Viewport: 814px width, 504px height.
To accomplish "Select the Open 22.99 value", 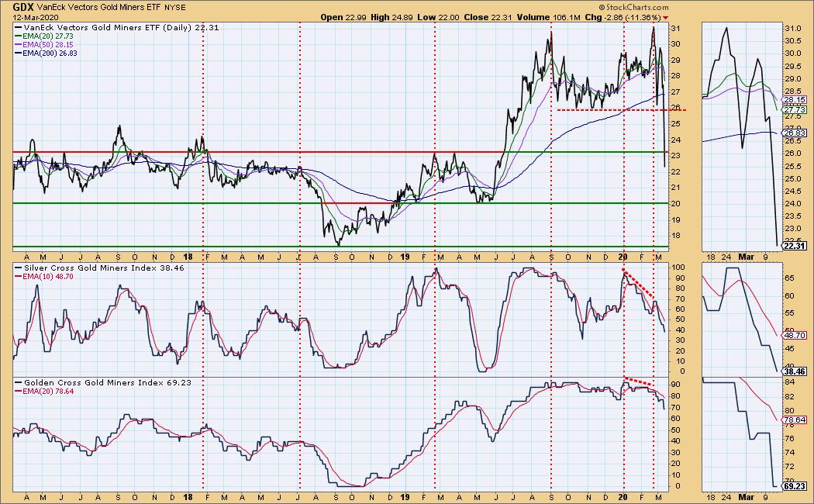I will [x=343, y=17].
